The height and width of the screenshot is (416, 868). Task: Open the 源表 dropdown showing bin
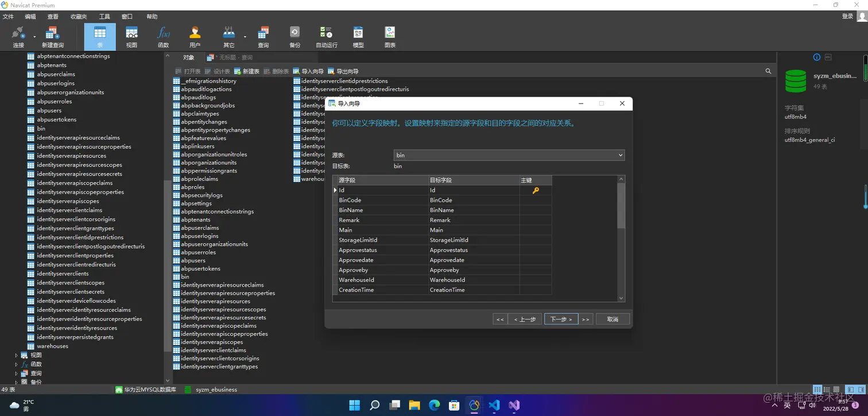(x=509, y=155)
